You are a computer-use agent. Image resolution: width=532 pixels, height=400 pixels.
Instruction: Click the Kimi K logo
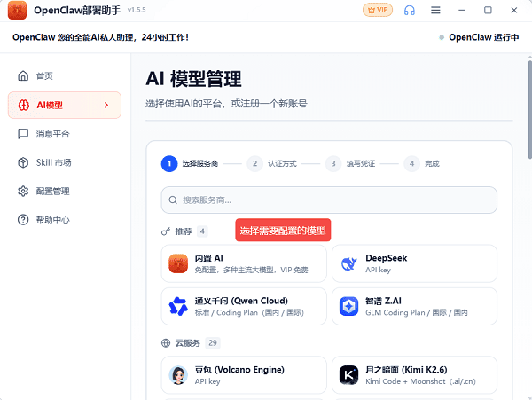point(348,375)
